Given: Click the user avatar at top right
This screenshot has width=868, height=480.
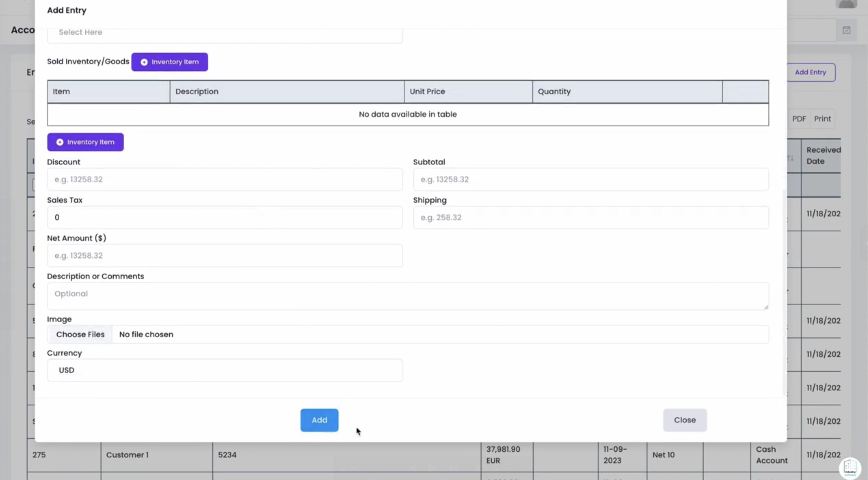Looking at the screenshot, I should click(x=846, y=4).
